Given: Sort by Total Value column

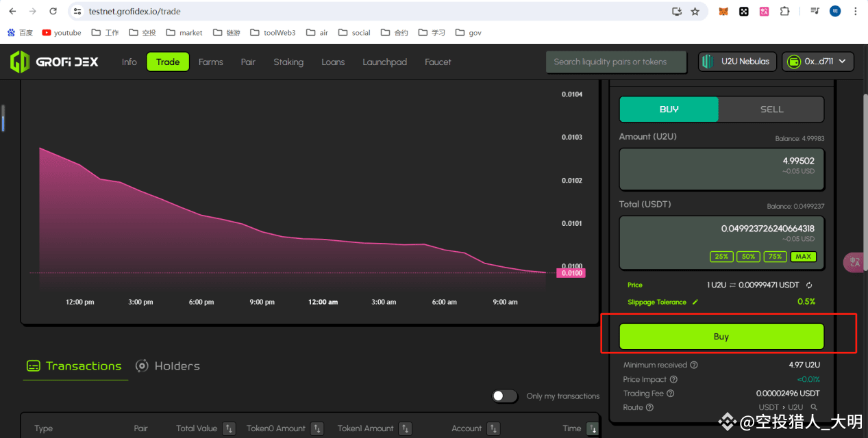Looking at the screenshot, I should click(x=230, y=428).
